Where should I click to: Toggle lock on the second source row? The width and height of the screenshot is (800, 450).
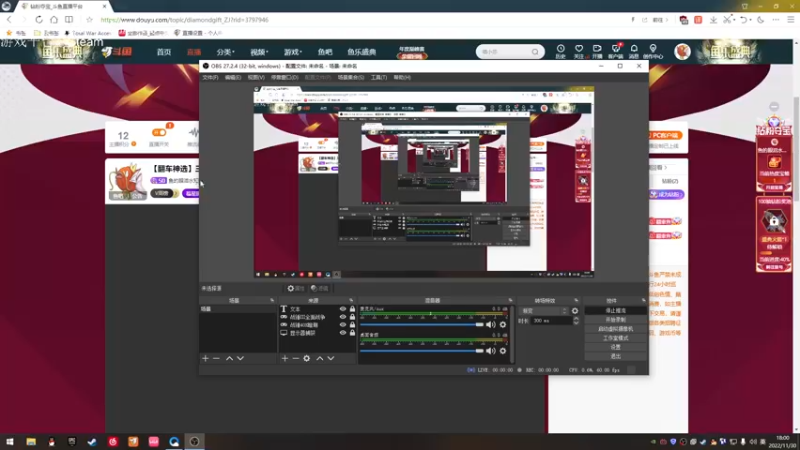[x=352, y=317]
